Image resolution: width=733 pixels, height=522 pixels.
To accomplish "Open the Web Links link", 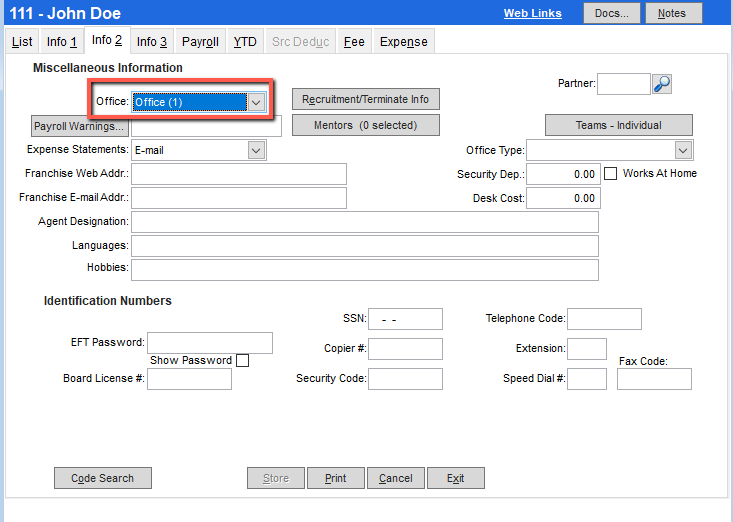I will click(532, 13).
